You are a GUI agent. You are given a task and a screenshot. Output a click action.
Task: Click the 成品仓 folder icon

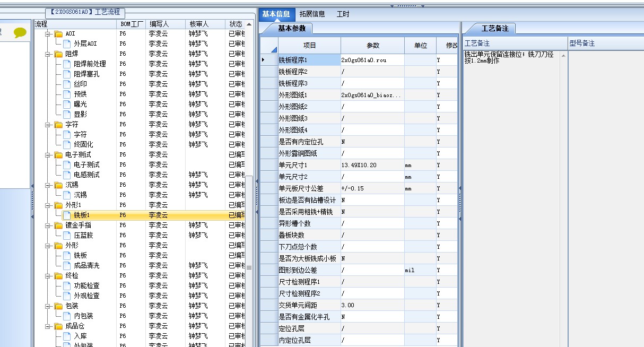(x=58, y=326)
